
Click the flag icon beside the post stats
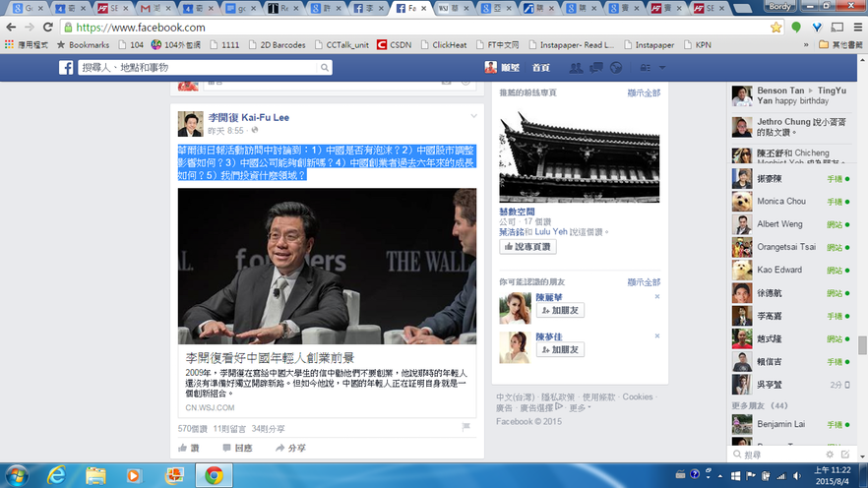(466, 427)
